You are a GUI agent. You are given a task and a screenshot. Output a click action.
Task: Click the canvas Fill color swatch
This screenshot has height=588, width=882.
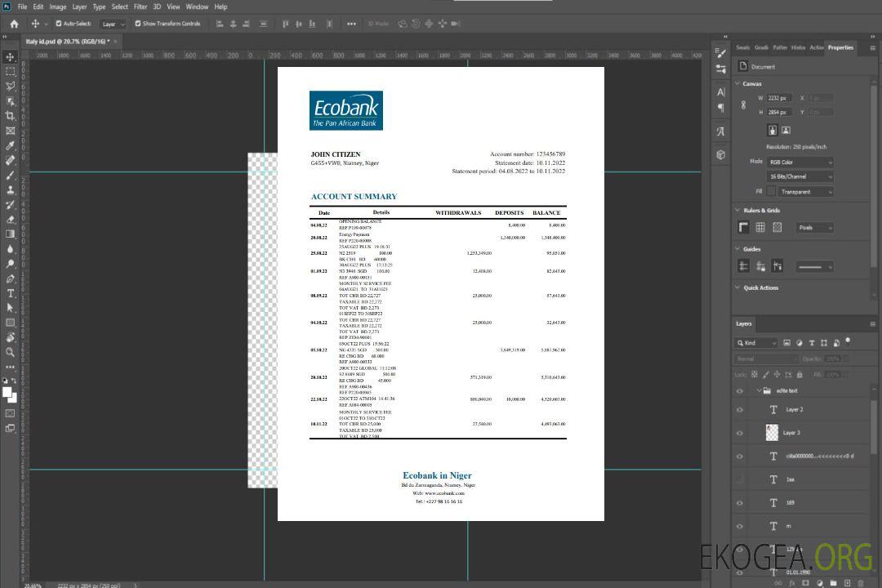pyautogui.click(x=771, y=192)
